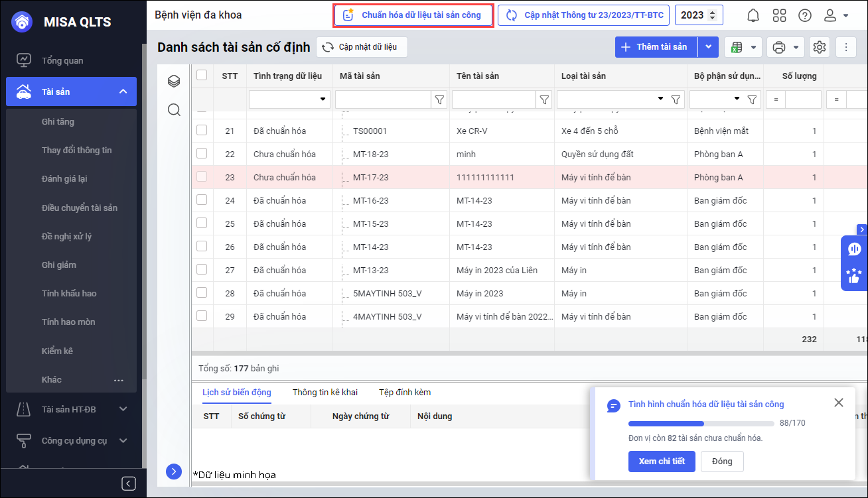Click the Mã tài sản filter input
The width and height of the screenshot is (868, 498).
click(x=383, y=99)
